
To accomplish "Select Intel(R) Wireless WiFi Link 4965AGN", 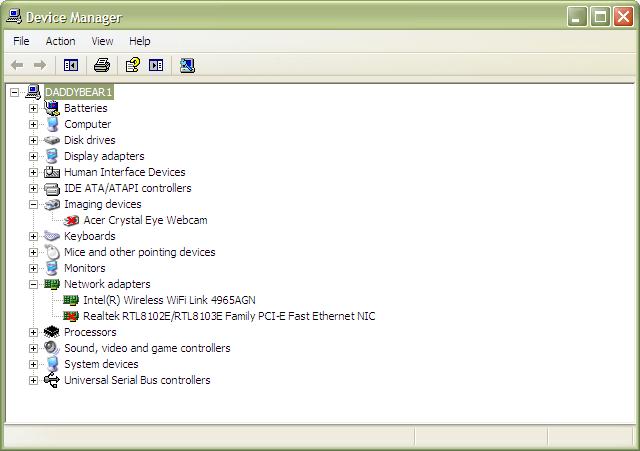I will 169,300.
